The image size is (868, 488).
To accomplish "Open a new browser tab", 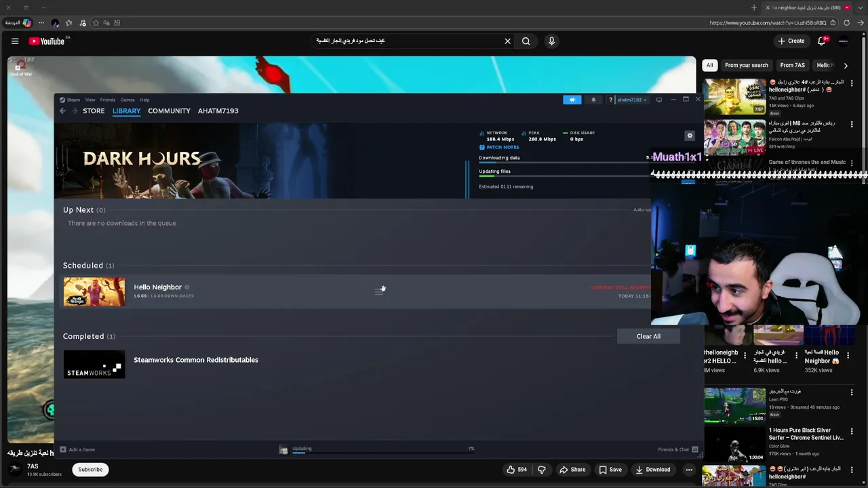I will (754, 7).
